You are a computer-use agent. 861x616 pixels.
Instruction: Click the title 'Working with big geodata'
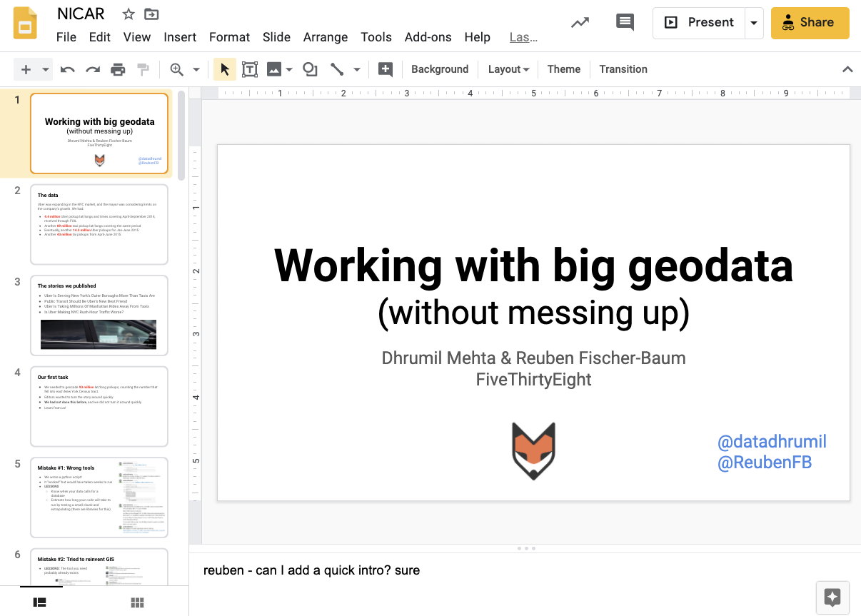pyautogui.click(x=533, y=266)
